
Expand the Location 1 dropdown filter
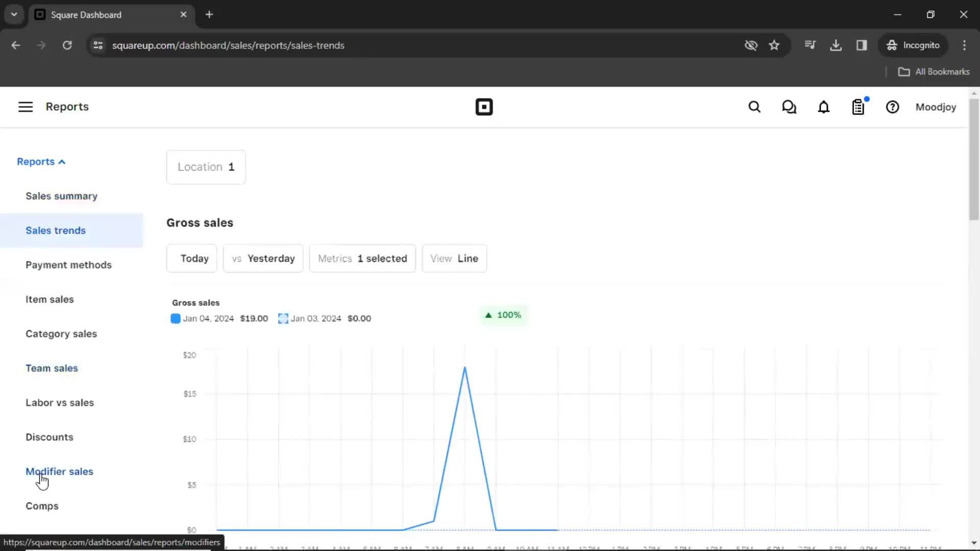[205, 167]
